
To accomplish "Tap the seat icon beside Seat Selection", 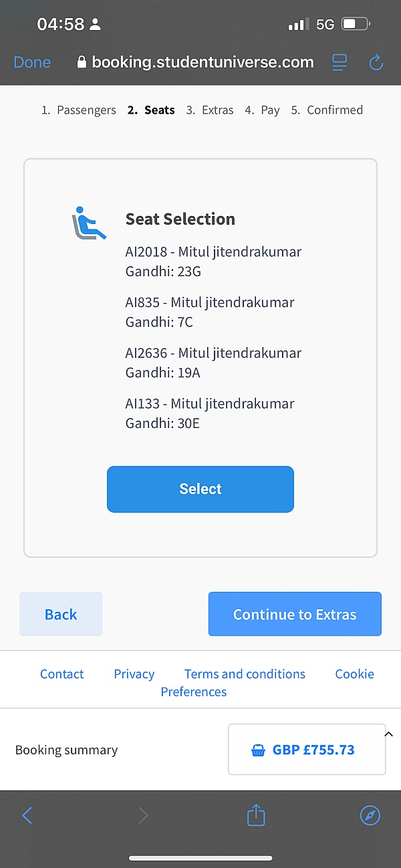I will click(89, 223).
